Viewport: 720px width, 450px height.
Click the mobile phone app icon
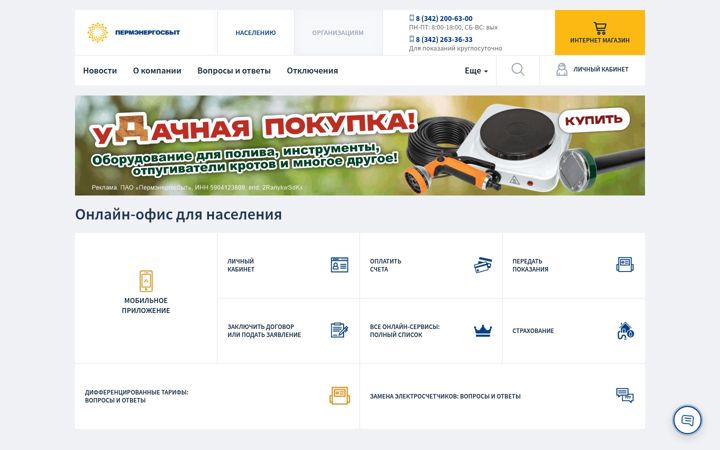146,281
